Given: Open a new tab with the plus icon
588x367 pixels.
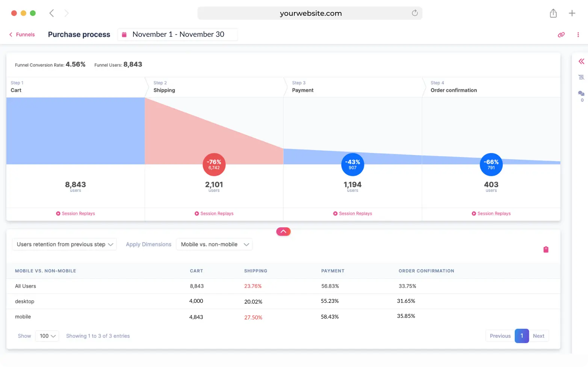Looking at the screenshot, I should click(x=572, y=13).
